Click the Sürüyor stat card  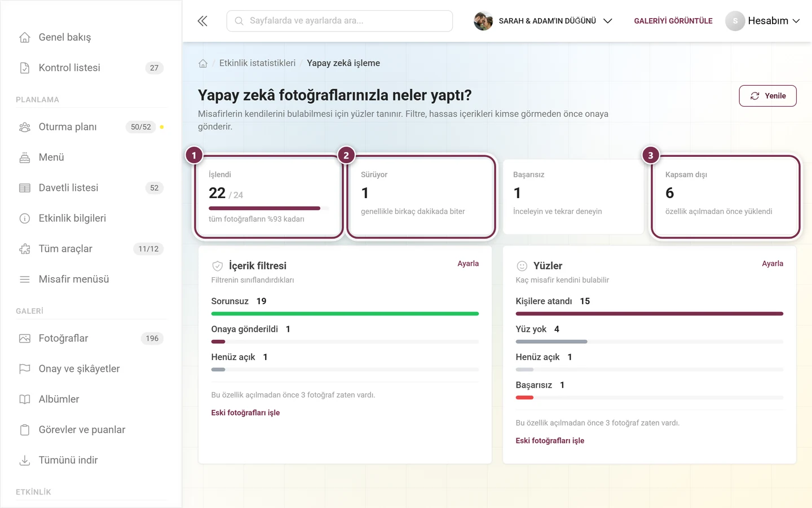pyautogui.click(x=421, y=196)
